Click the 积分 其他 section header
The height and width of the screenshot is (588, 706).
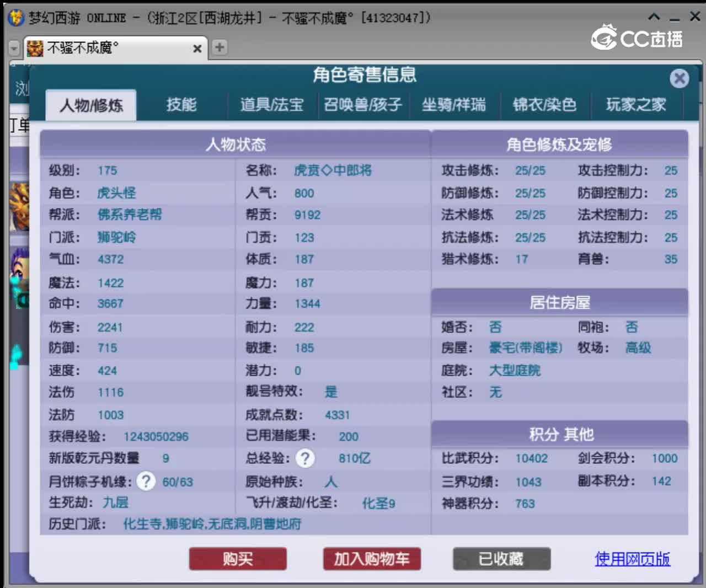(x=559, y=434)
